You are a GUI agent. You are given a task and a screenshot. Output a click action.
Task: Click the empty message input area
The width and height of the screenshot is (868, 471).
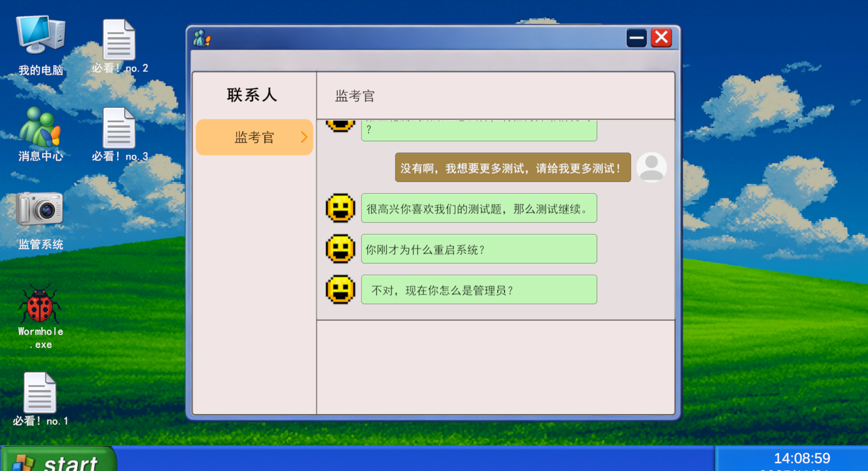(495, 366)
